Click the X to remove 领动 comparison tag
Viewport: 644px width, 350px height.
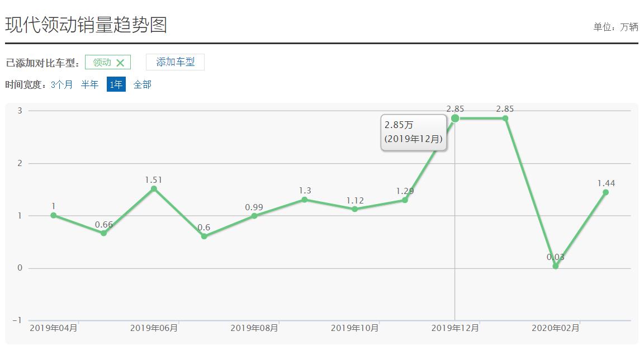coord(120,62)
